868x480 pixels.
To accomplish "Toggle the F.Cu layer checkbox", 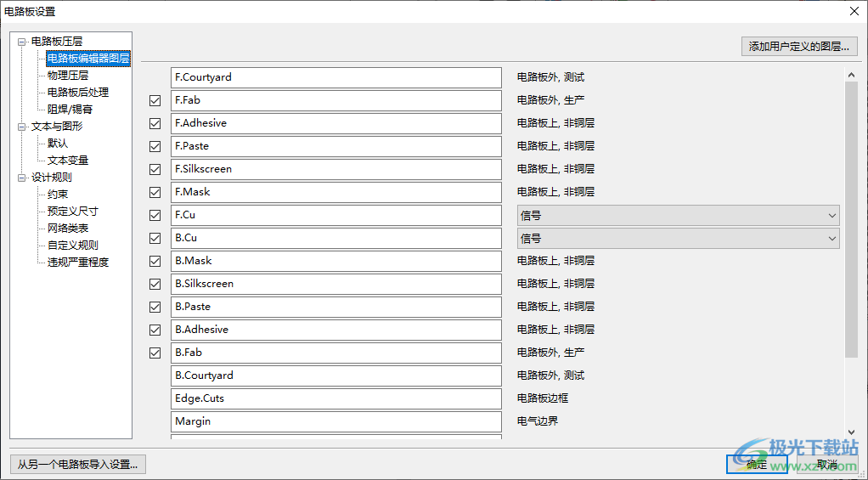I will [x=155, y=216].
